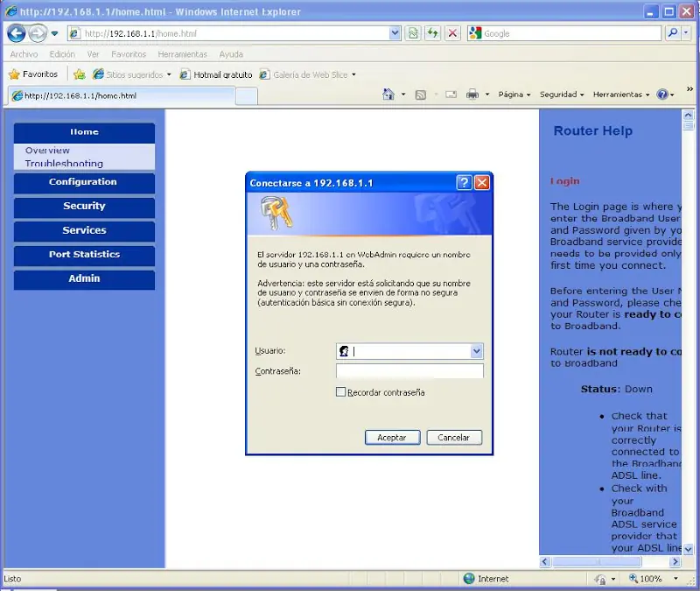This screenshot has width=700, height=591.
Task: Click the blue help question icon
Action: pyautogui.click(x=662, y=95)
